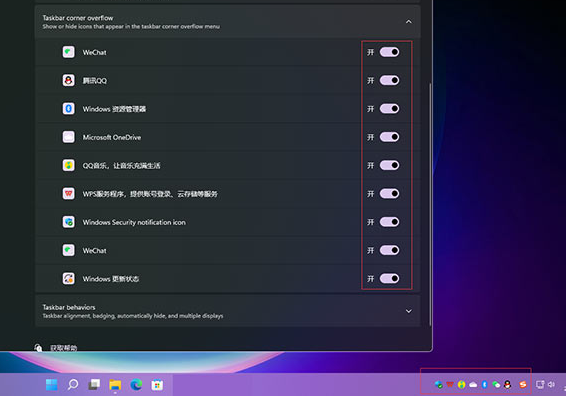This screenshot has width=566, height=396.
Task: Click the 腾讯QQ label text
Action: coord(95,80)
